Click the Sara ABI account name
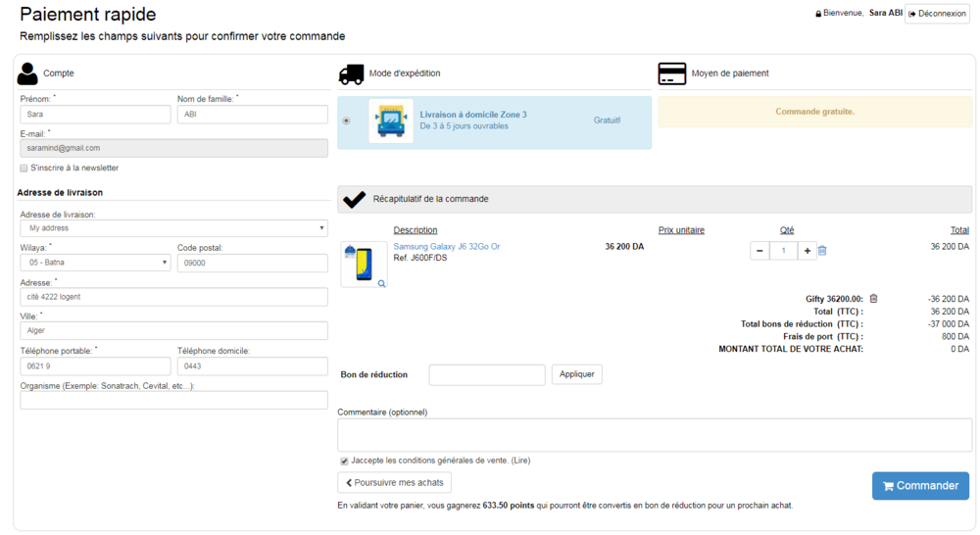Image resolution: width=980 pixels, height=535 pixels. coord(886,13)
